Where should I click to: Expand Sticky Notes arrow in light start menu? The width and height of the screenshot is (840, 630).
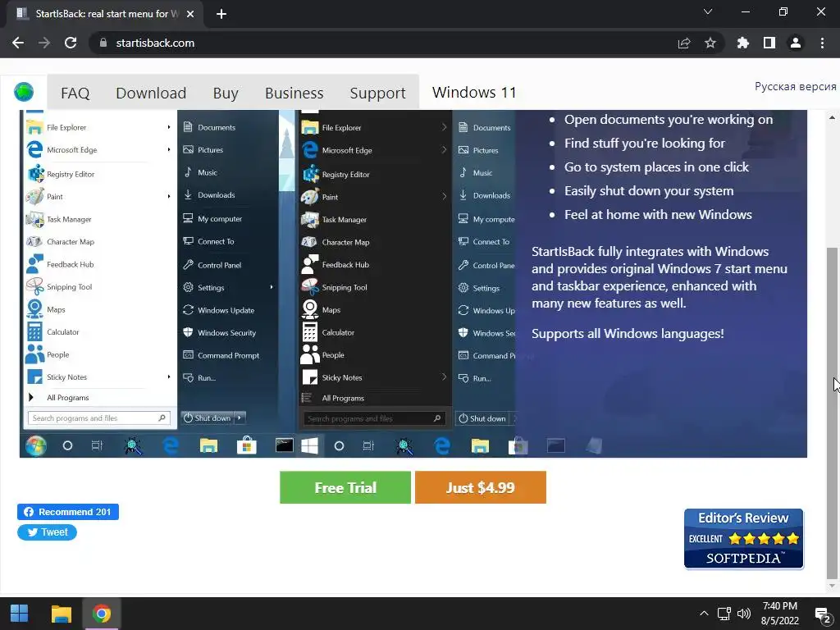point(169,377)
